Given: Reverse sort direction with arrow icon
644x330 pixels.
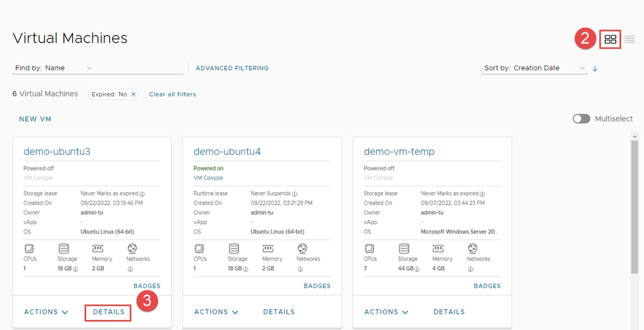Looking at the screenshot, I should (x=595, y=68).
